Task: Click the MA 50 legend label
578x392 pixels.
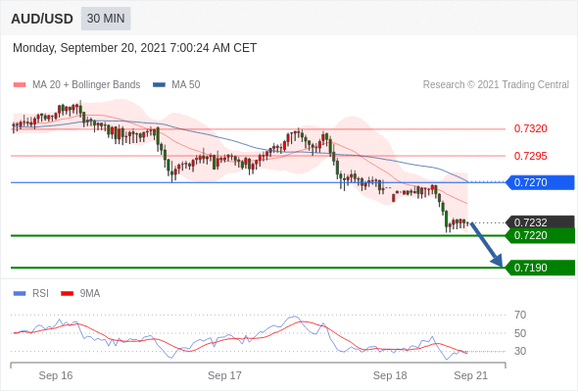Action: (186, 85)
